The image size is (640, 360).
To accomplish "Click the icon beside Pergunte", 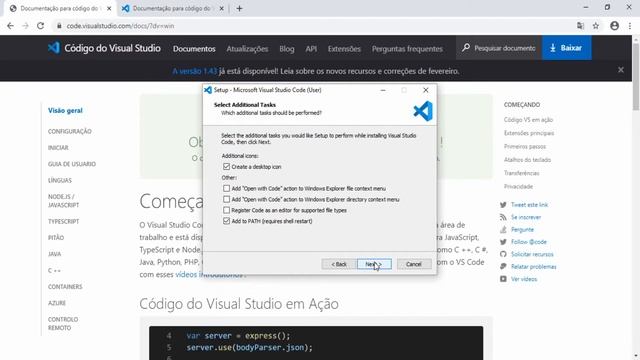I will (x=503, y=229).
